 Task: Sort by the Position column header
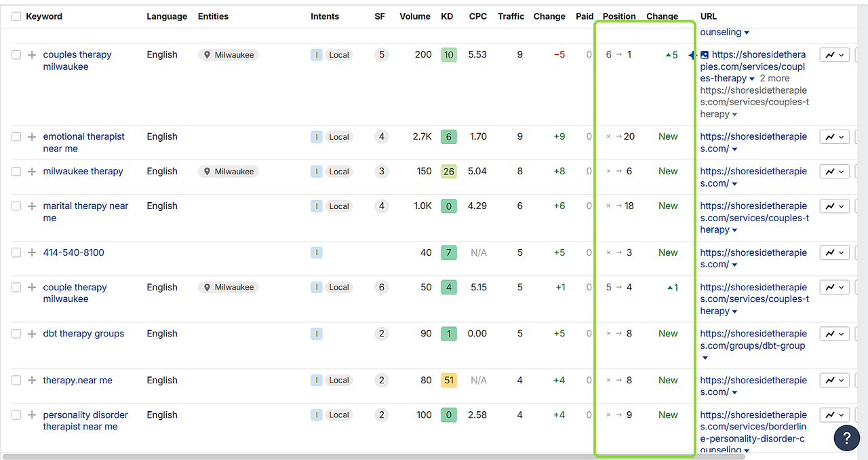pos(619,16)
